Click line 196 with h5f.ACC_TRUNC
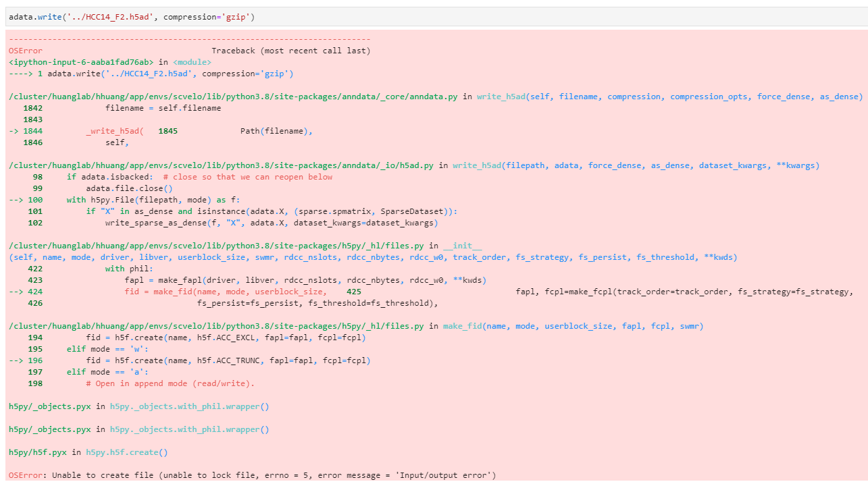This screenshot has height=486, width=868. (x=203, y=360)
